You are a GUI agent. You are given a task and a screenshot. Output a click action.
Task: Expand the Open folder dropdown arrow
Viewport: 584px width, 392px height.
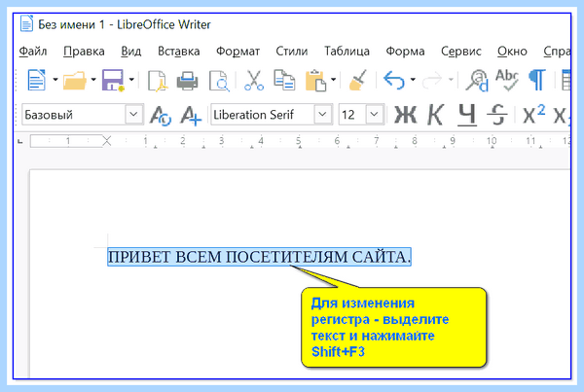pyautogui.click(x=93, y=80)
